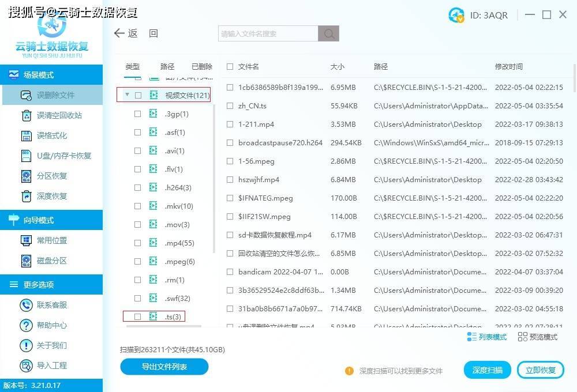The width and height of the screenshot is (577, 392).
Task: Open 联系客服 customer service
Action: 26,305
